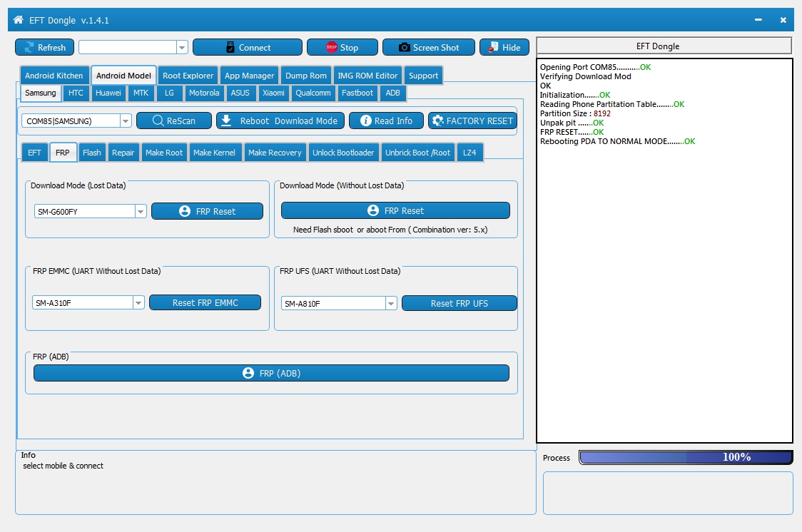Click the empty box below Process bar
Screen dimensions: 802x532
(x=668, y=493)
